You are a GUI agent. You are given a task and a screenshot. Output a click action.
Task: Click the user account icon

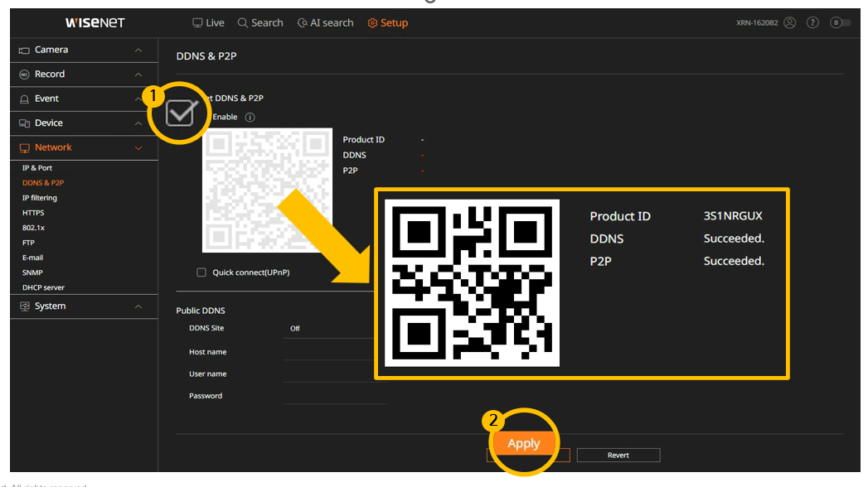coord(789,23)
